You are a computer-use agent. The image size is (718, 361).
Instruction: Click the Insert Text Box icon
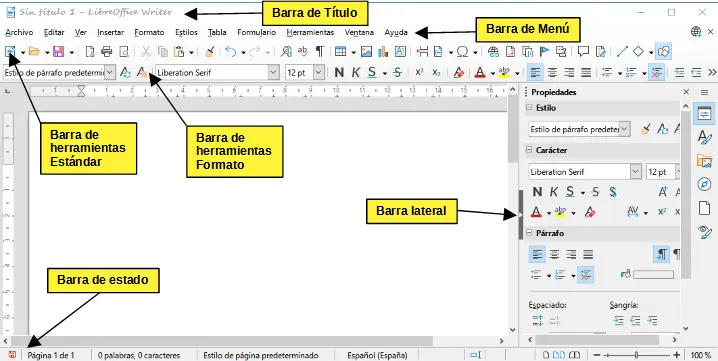(x=400, y=51)
